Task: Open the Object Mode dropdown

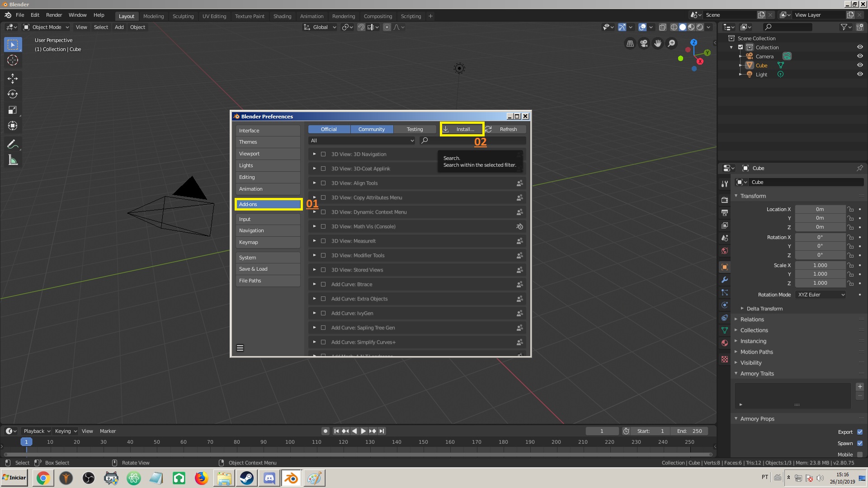Action: click(47, 27)
